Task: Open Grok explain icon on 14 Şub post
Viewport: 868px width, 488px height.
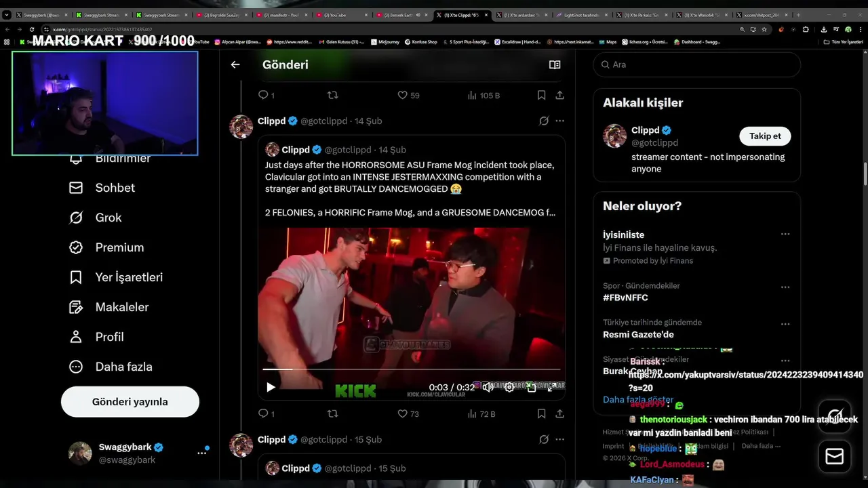Action: [x=544, y=121]
